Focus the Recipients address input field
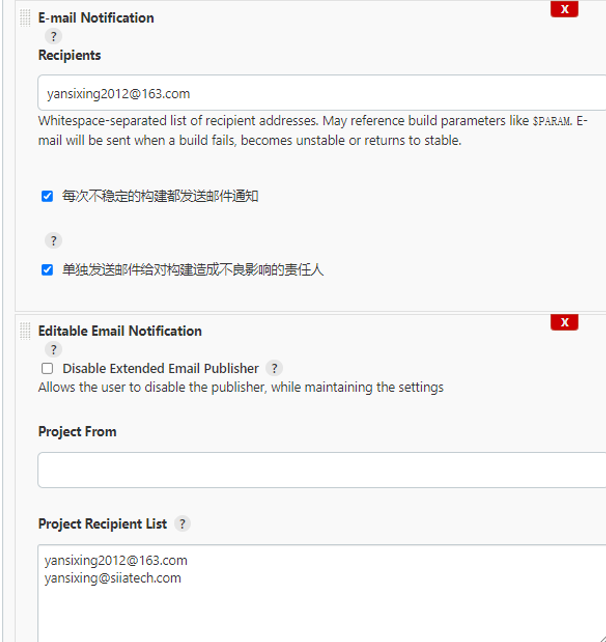The image size is (606, 642). (x=320, y=93)
